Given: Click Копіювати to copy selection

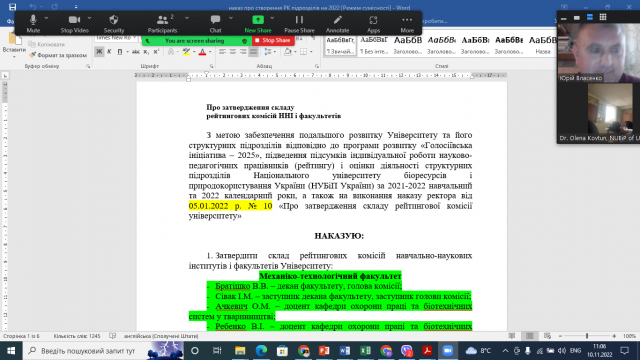Looking at the screenshot, I should click(47, 44).
